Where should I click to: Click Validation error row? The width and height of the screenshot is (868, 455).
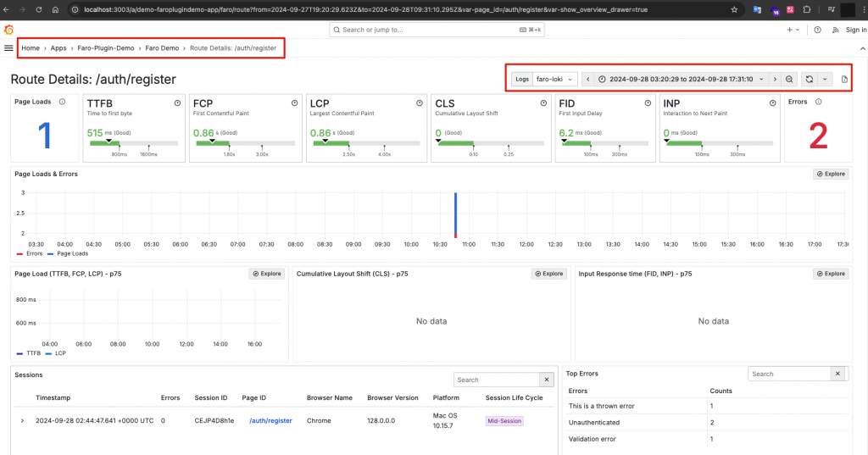pyautogui.click(x=708, y=439)
